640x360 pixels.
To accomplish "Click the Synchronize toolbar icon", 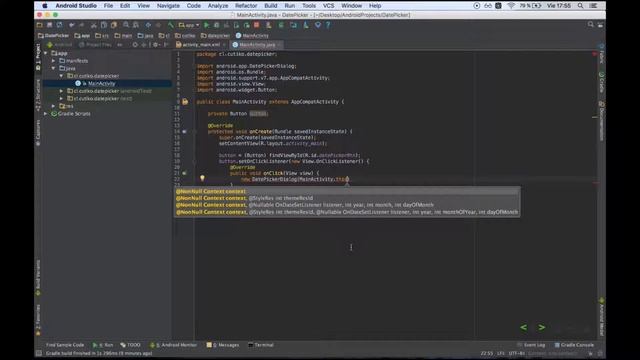I will point(60,25).
